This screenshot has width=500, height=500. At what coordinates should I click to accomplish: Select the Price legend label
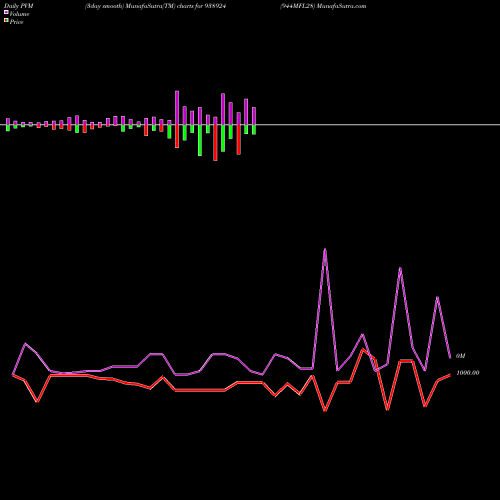[x=16, y=22]
